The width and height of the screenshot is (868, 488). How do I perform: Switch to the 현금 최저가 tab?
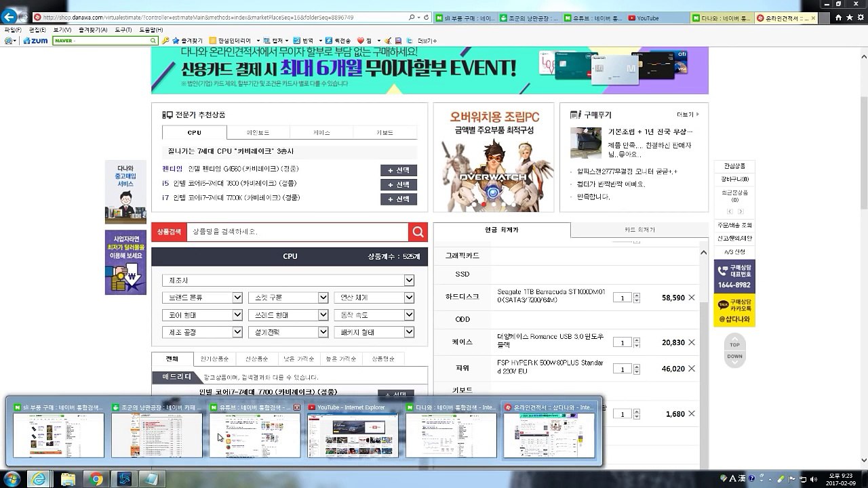click(x=502, y=230)
